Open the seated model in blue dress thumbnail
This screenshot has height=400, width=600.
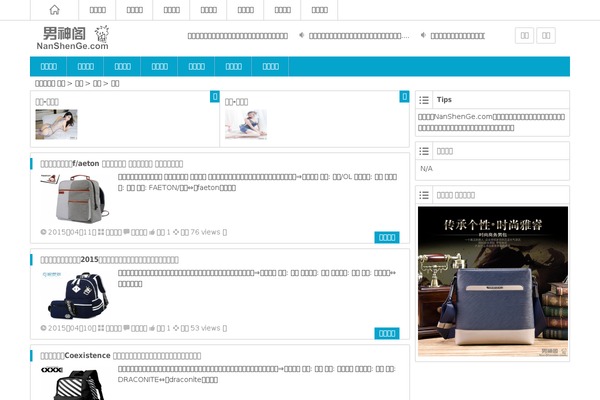[246, 124]
